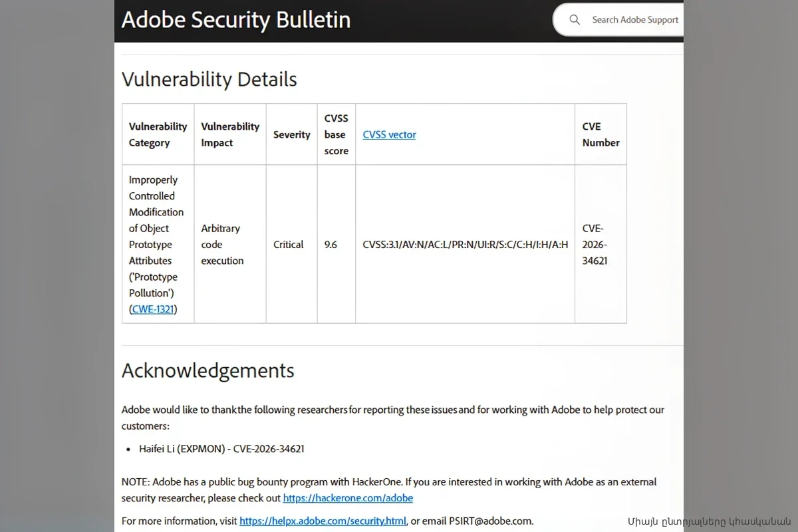This screenshot has height=532, width=798.
Task: Click the Severity column header
Action: pyautogui.click(x=291, y=134)
